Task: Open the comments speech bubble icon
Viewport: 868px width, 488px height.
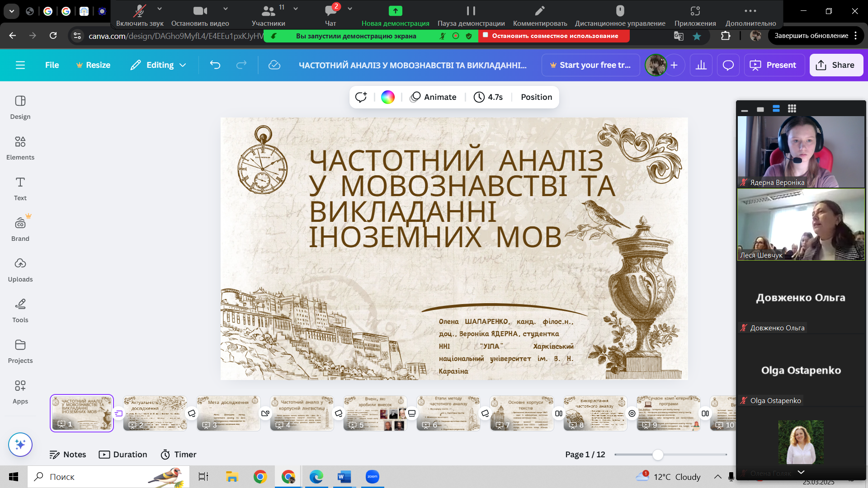Action: [x=728, y=65]
